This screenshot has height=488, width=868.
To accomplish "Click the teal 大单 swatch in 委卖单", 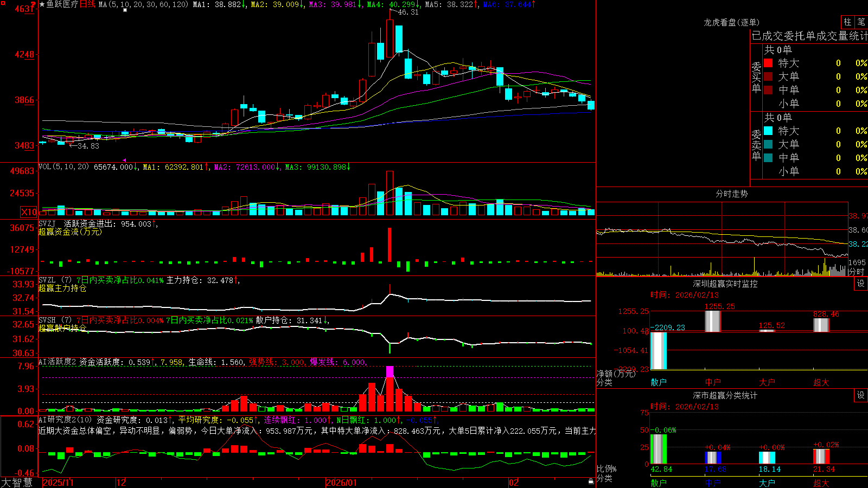I will click(768, 144).
